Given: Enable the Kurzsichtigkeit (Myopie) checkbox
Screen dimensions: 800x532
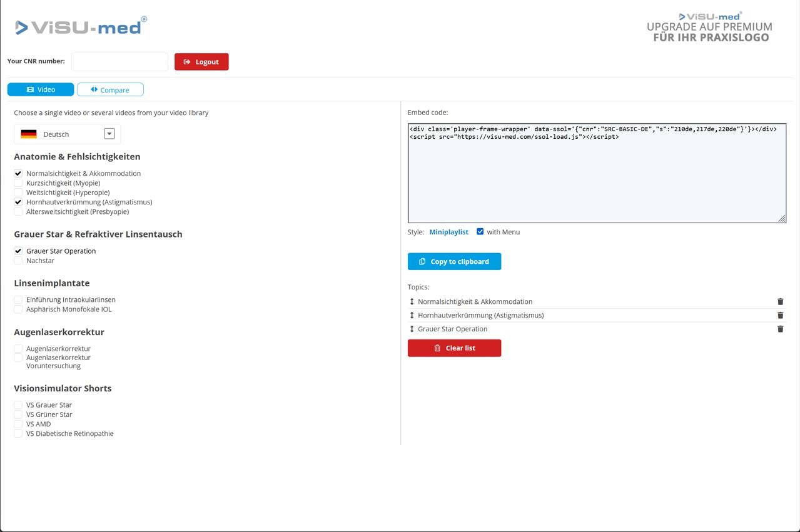Looking at the screenshot, I should (18, 183).
